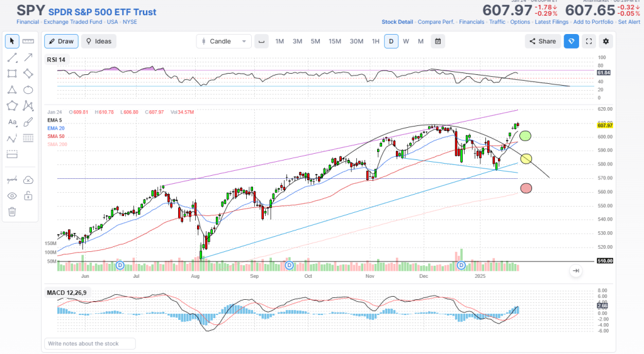Pick the ellipse drawing tool
This screenshot has height=354, width=644.
click(28, 89)
